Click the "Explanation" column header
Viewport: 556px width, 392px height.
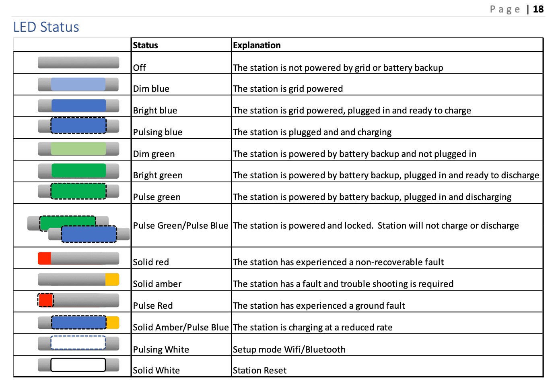click(257, 45)
